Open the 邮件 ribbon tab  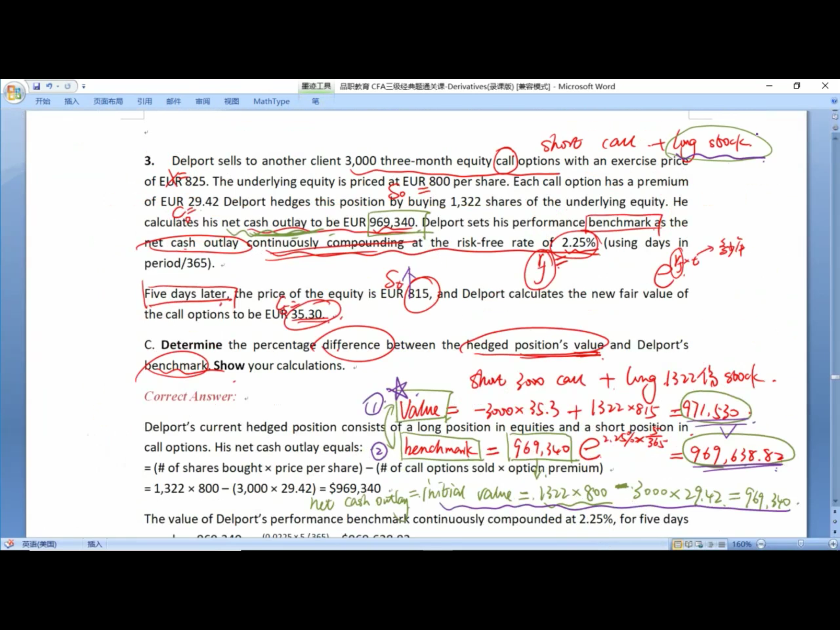pos(173,101)
